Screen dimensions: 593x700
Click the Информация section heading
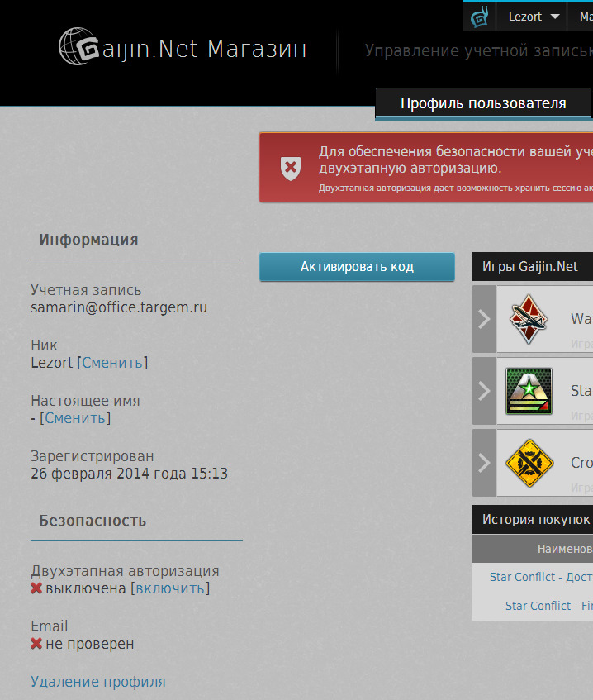[x=89, y=240]
